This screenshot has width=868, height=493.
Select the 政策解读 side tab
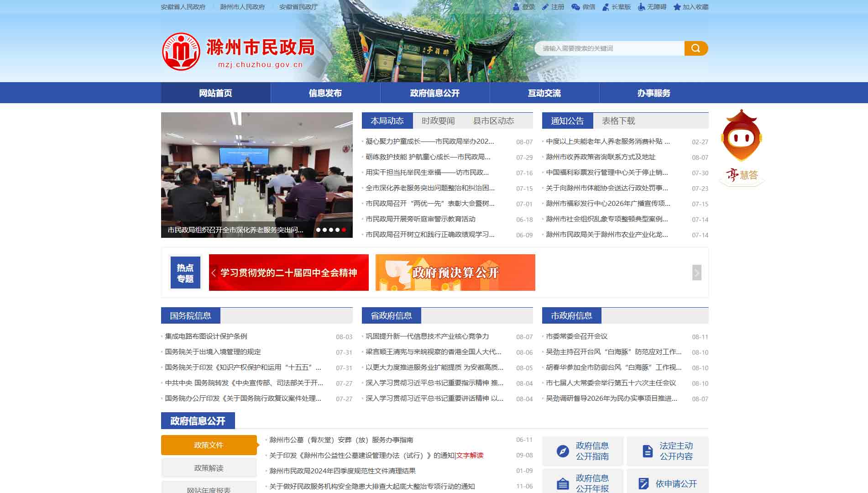click(209, 468)
